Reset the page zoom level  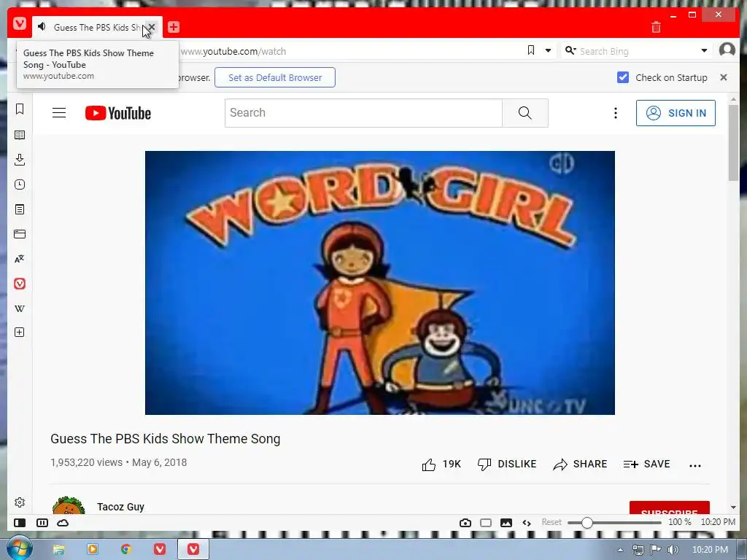[551, 522]
